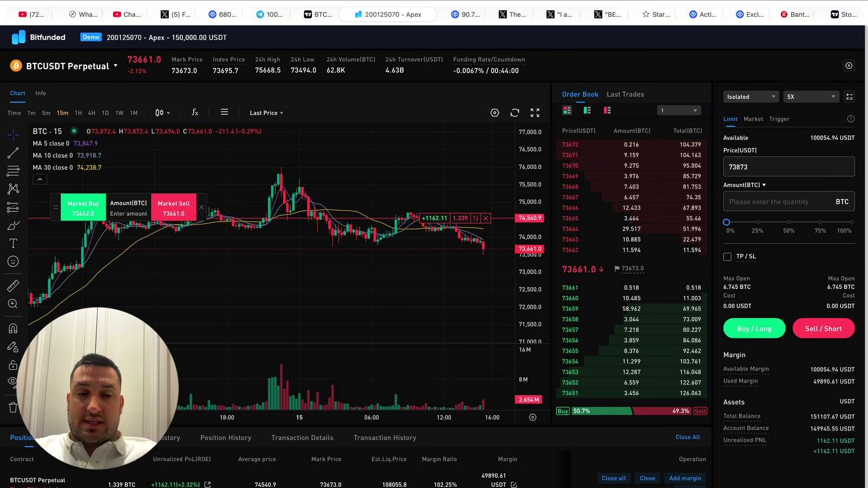
Task: Open the emoji icons tool
Action: 13,261
